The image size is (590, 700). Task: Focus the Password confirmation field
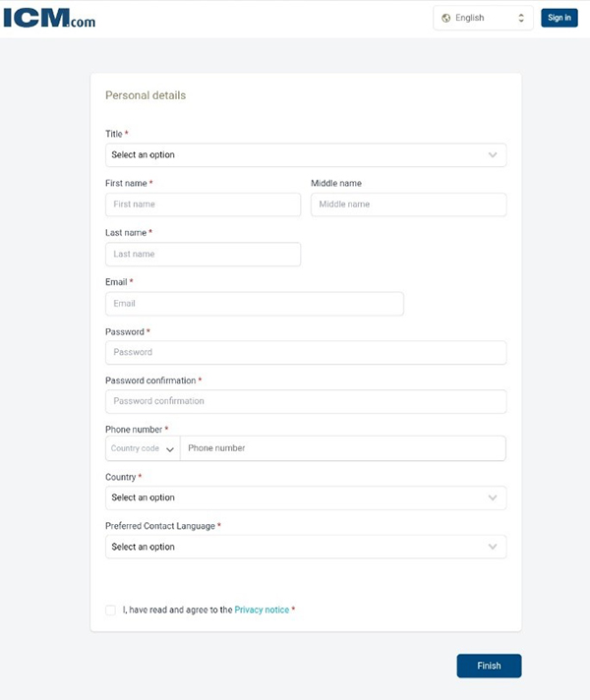(x=305, y=401)
